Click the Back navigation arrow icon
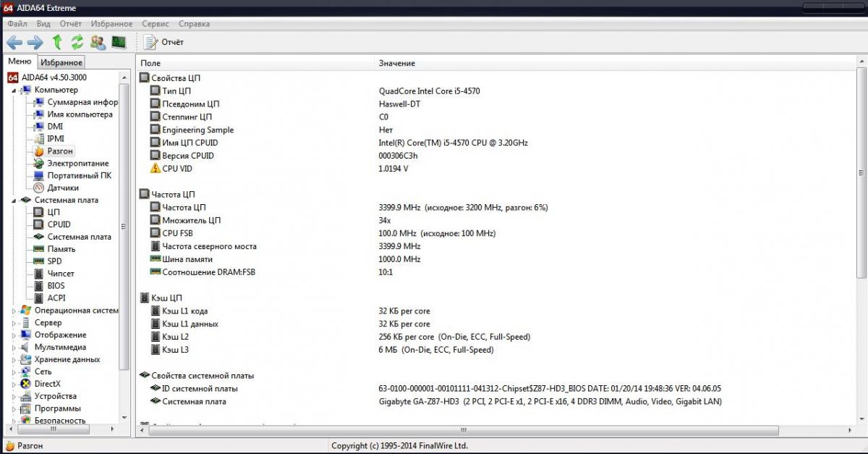The width and height of the screenshot is (868, 454). 14,42
